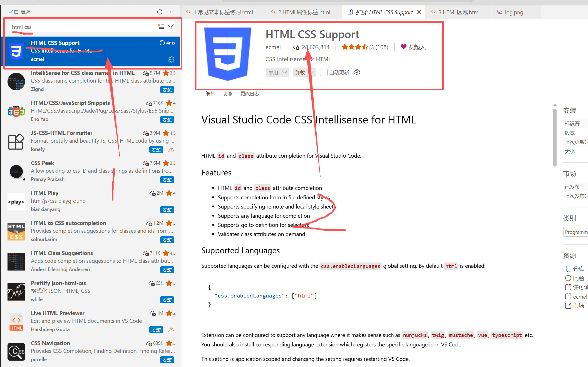Expand the 卸载 dropdown arrow
The width and height of the screenshot is (588, 367).
click(312, 73)
